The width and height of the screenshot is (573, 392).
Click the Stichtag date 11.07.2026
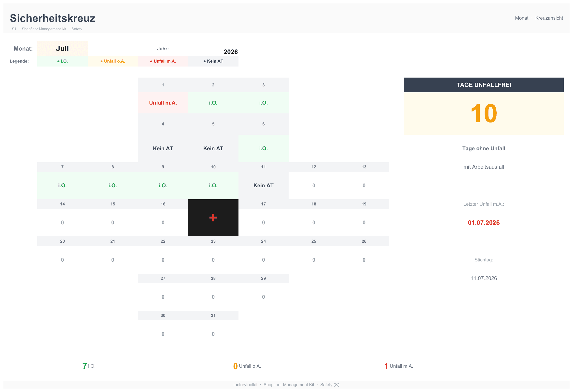pyautogui.click(x=484, y=278)
